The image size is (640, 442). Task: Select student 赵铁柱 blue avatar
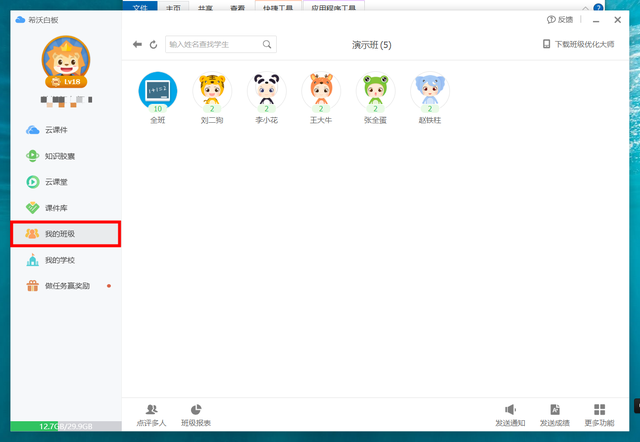click(430, 91)
